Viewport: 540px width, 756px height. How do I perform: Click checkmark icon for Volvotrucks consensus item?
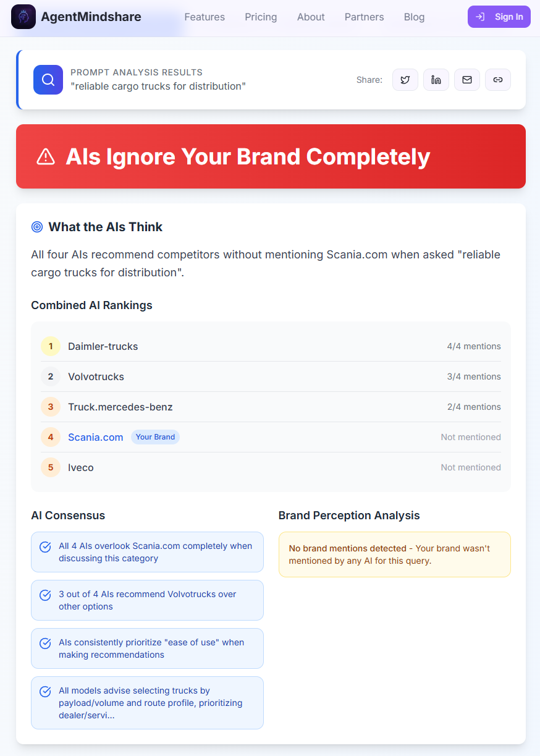pos(45,595)
